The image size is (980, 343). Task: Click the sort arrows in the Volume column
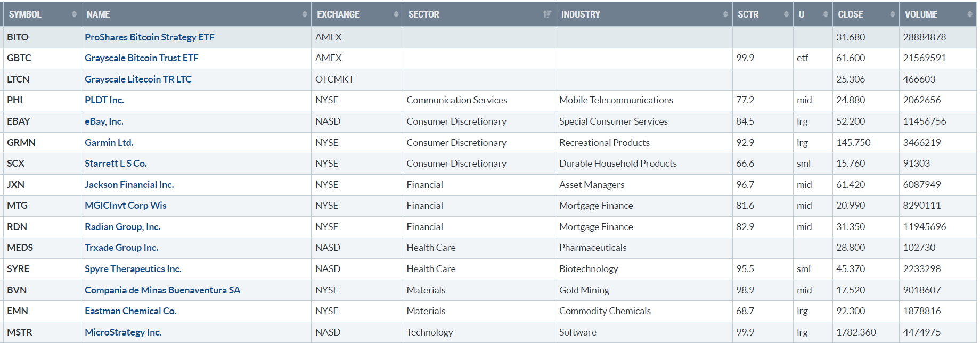click(x=970, y=14)
